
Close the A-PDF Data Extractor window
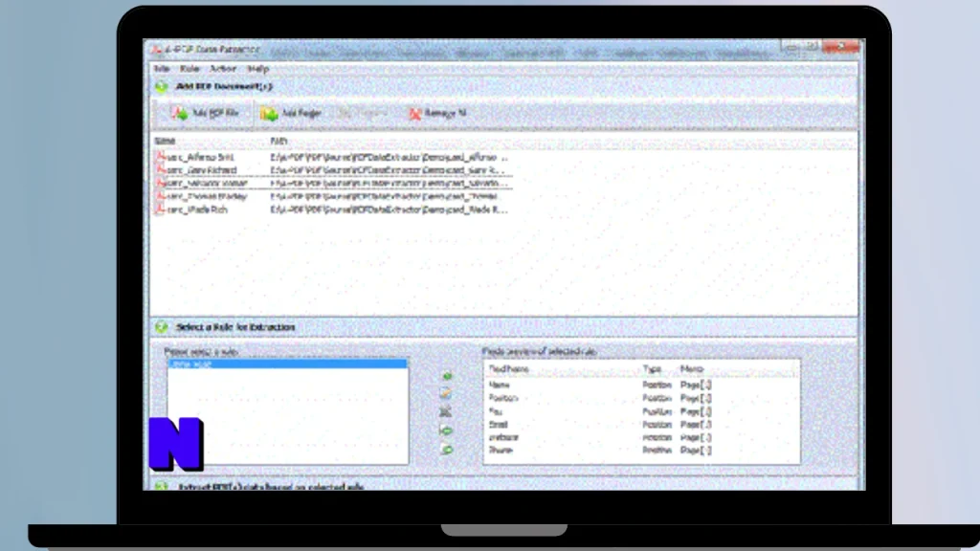[x=840, y=47]
